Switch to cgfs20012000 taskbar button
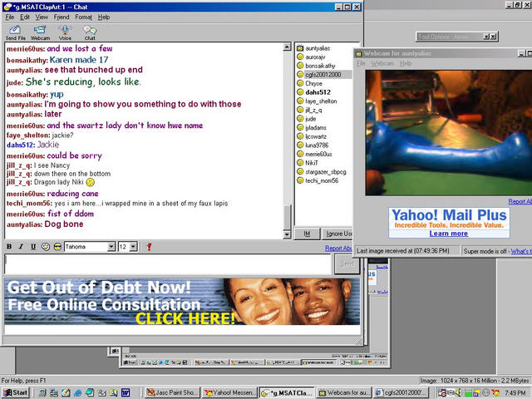The height and width of the screenshot is (399, 532). click(x=401, y=393)
